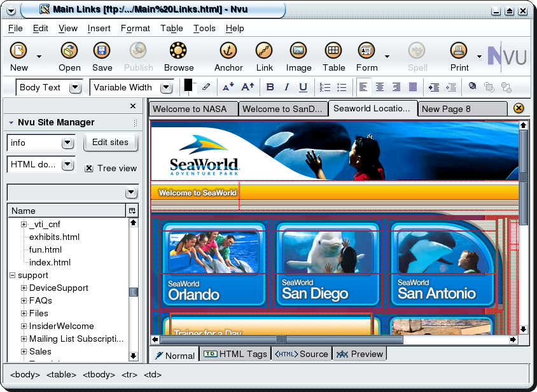Close the current tab with orange X
The image size is (537, 392).
coord(519,108)
